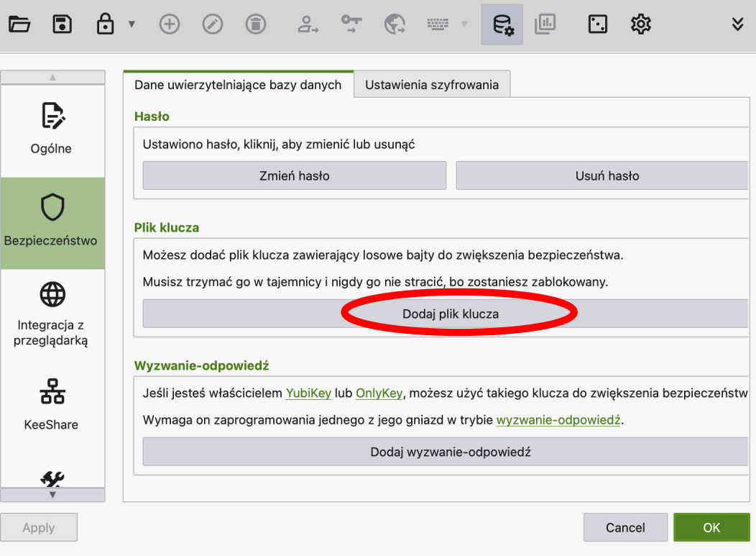Select Dane uwierzytelniające bazy danych tab

238,85
